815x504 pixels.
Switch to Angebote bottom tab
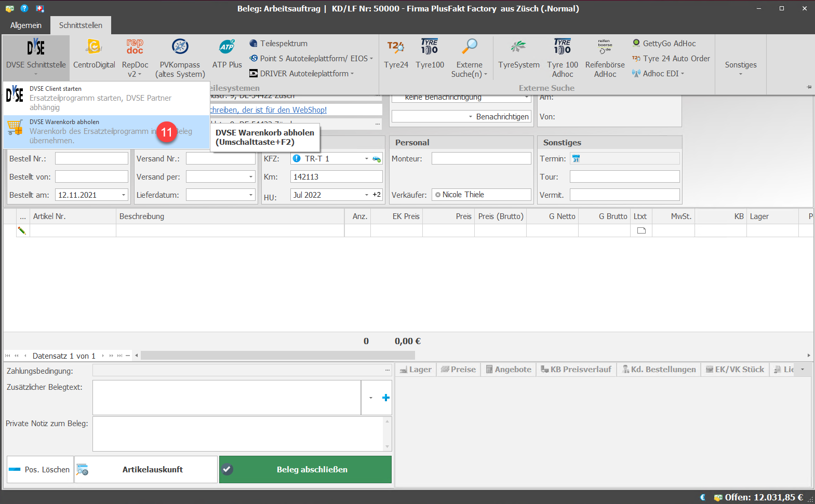coord(509,370)
